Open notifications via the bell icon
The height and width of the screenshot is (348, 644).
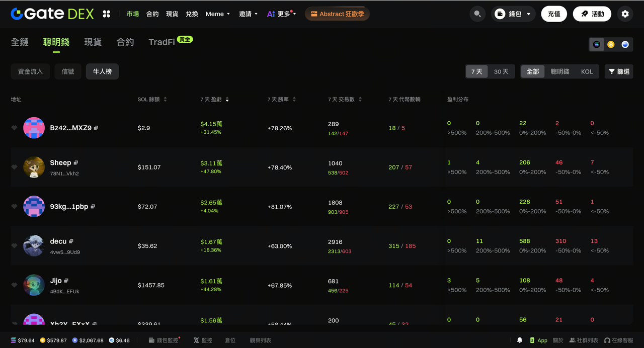(x=520, y=340)
